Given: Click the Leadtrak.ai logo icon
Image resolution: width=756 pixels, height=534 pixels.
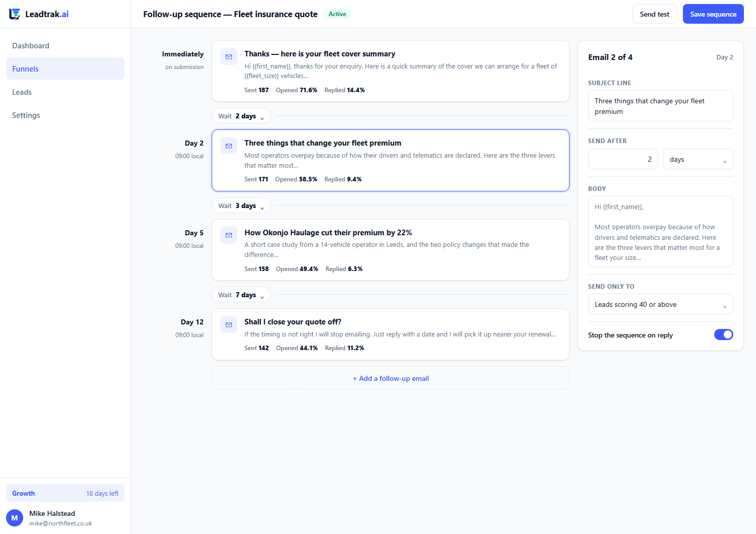Looking at the screenshot, I should tap(15, 14).
